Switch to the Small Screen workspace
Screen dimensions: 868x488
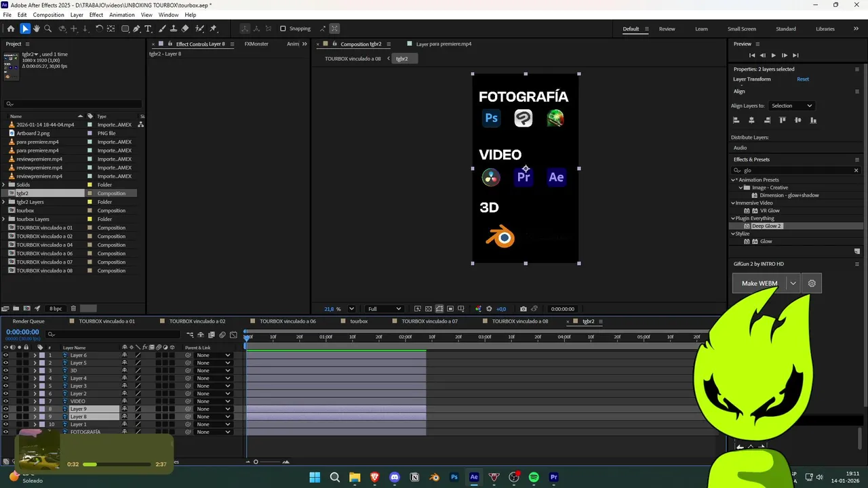click(x=742, y=29)
